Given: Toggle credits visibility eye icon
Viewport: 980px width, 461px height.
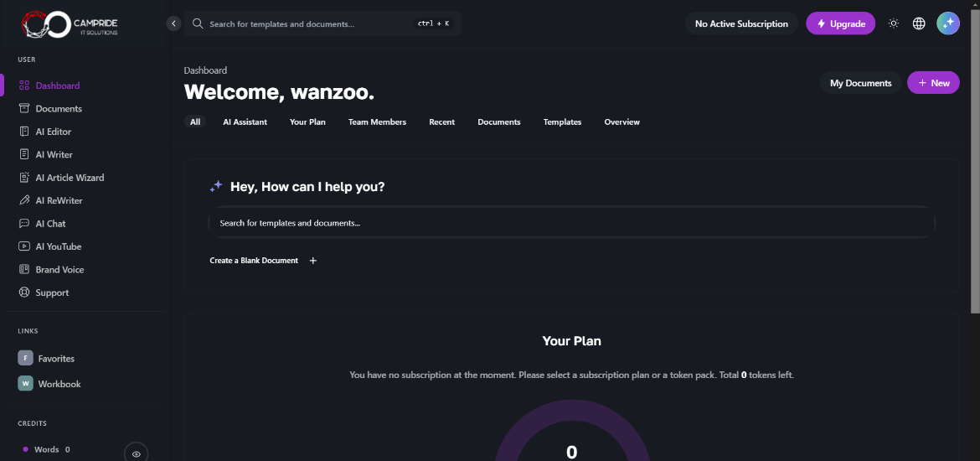Looking at the screenshot, I should pos(136,453).
